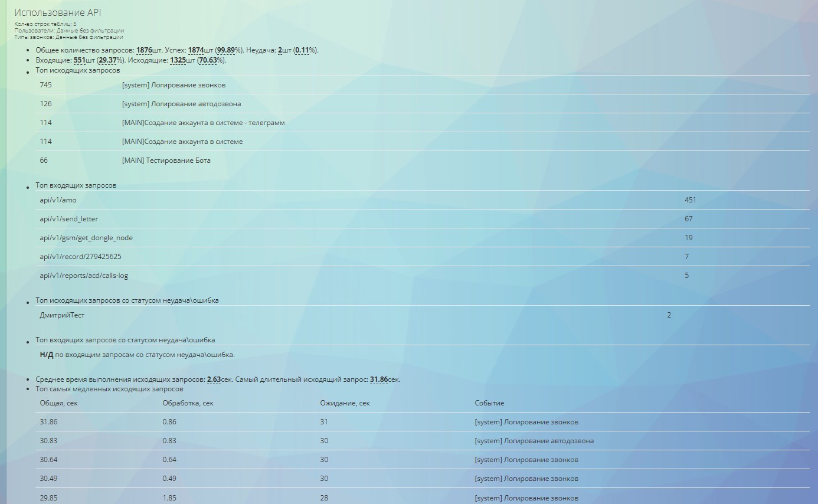Click the 'Событие' column header

[489, 403]
